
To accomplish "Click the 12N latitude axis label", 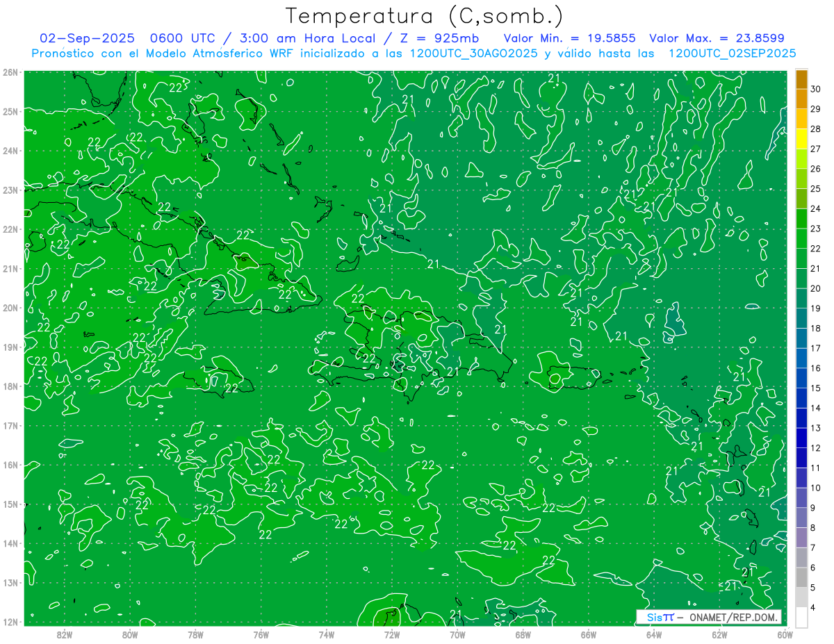I will tap(10, 622).
